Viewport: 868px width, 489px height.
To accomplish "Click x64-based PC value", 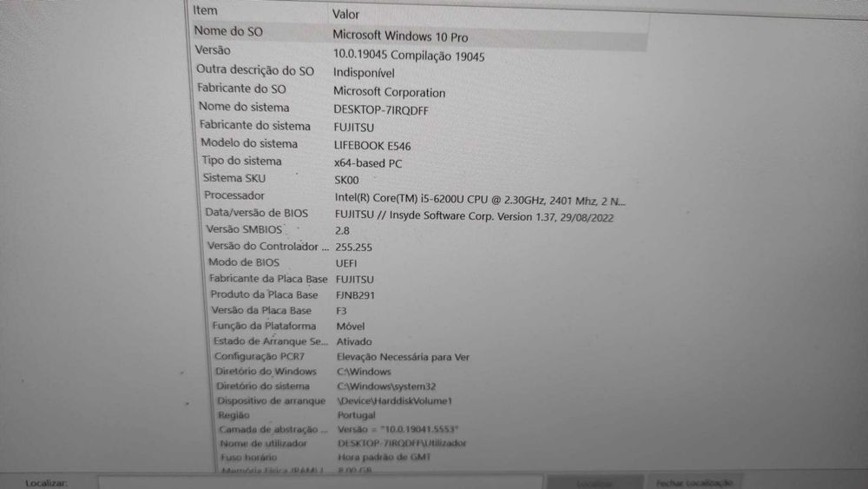I will pyautogui.click(x=367, y=163).
